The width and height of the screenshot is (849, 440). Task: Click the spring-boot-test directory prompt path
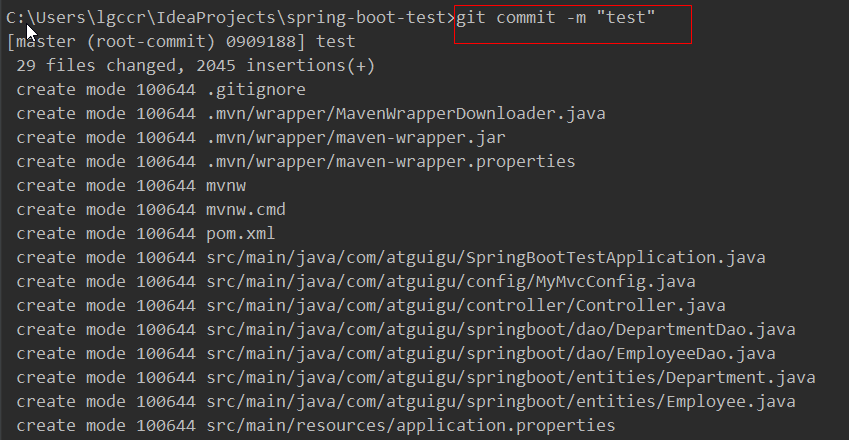[x=229, y=19]
